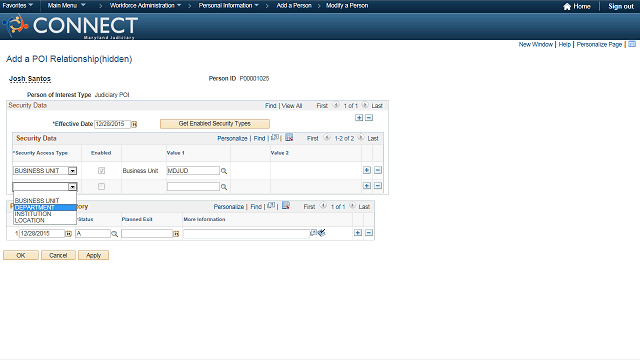This screenshot has height=360, width=640.
Task: Choose INSTITUTION from the open list
Action: tap(45, 214)
